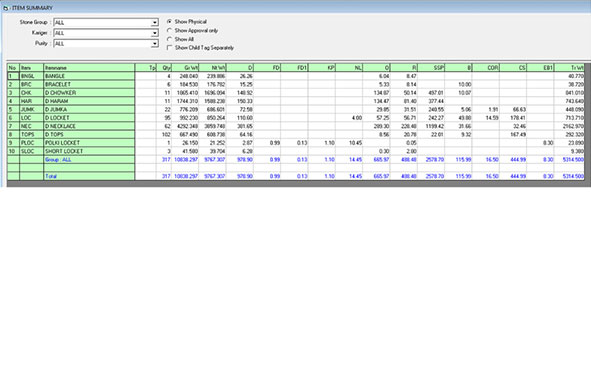Click the KP column header

click(322, 68)
